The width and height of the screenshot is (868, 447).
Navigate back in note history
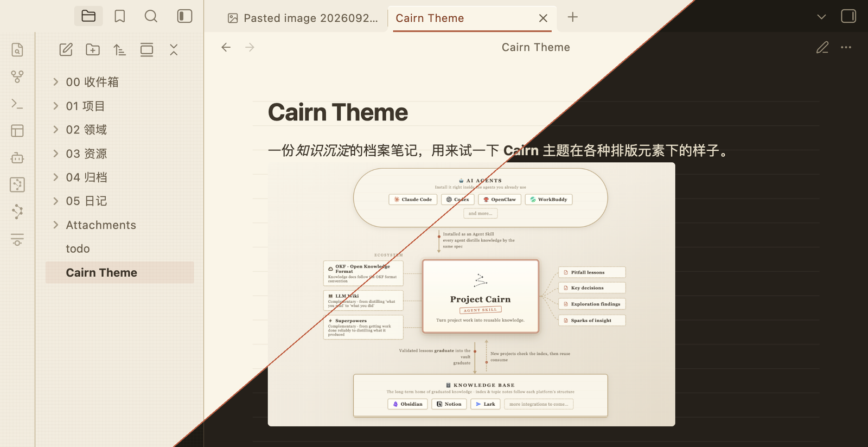(x=226, y=47)
